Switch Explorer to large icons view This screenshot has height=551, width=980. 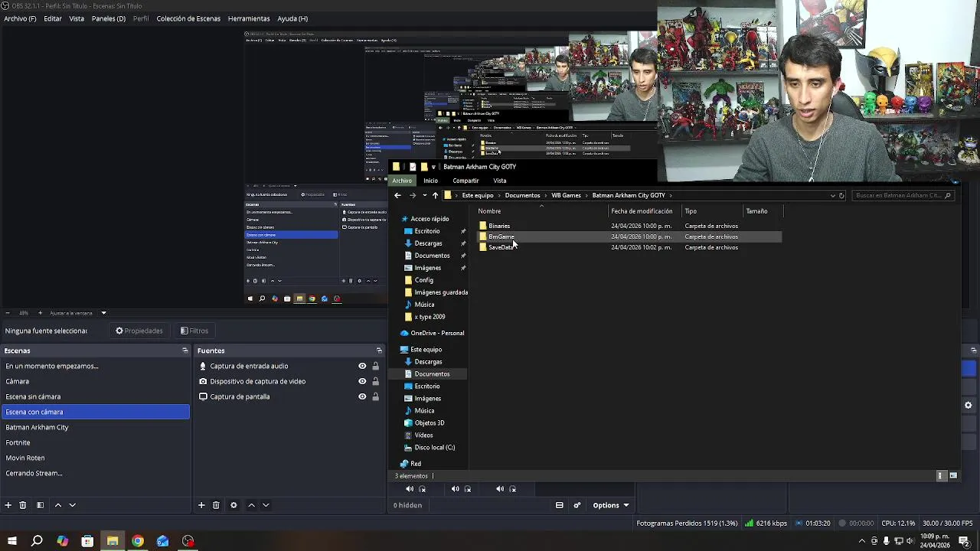click(953, 476)
